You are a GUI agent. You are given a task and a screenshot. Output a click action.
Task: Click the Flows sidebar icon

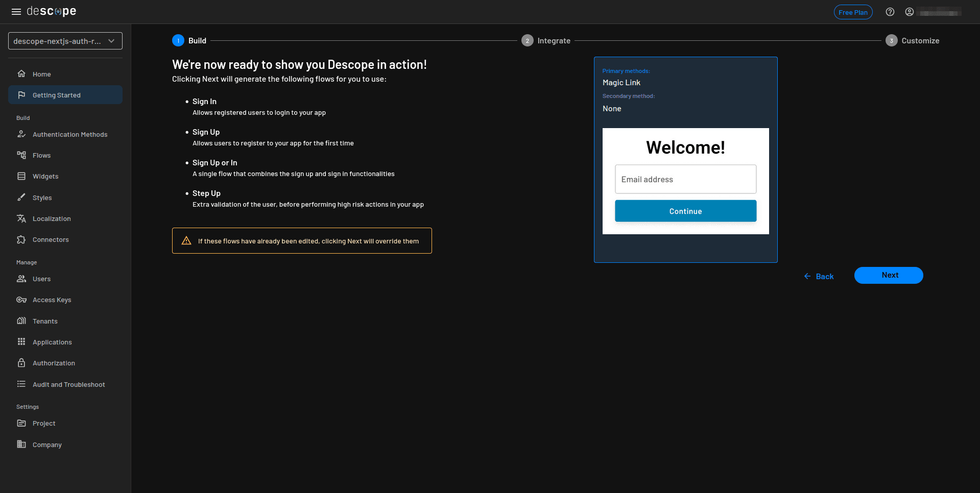tap(21, 155)
